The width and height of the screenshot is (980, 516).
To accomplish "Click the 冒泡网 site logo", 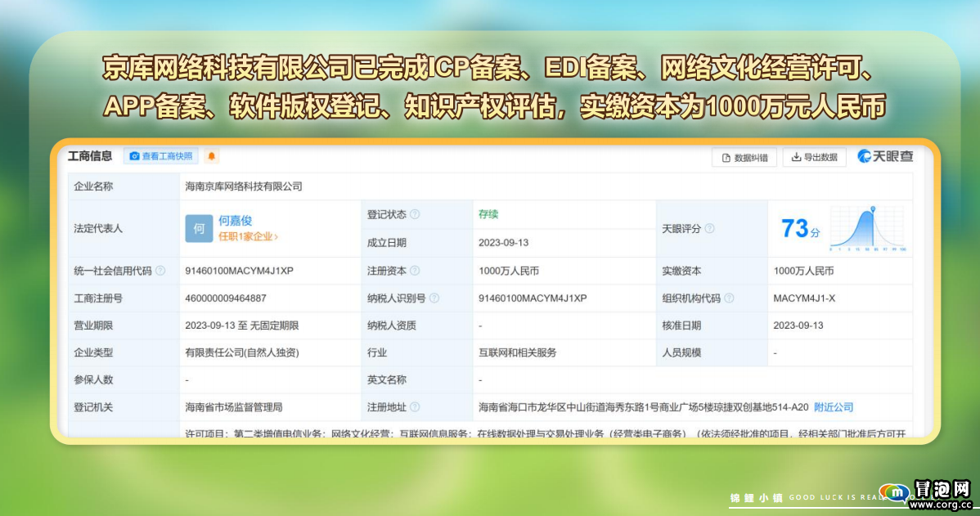I will click(x=927, y=494).
